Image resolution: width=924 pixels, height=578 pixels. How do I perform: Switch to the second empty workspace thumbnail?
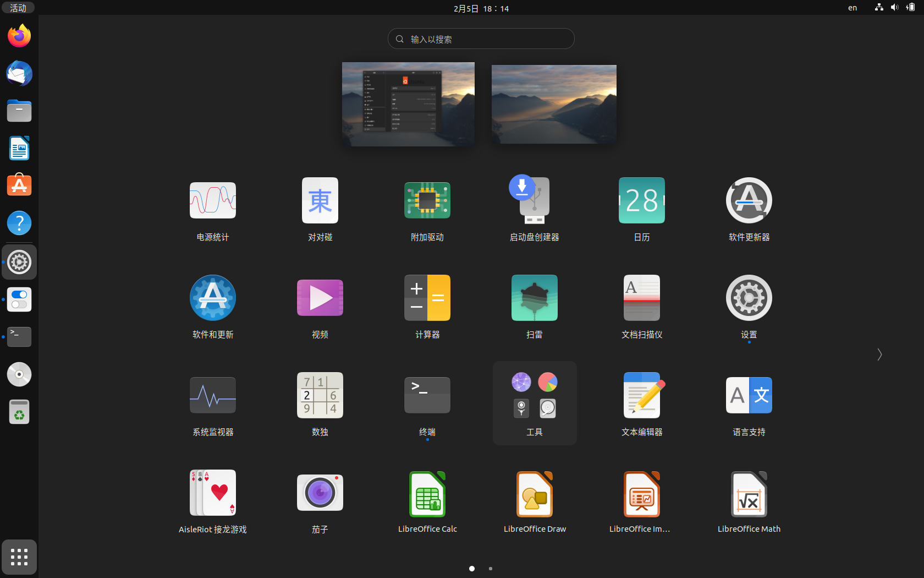554,104
